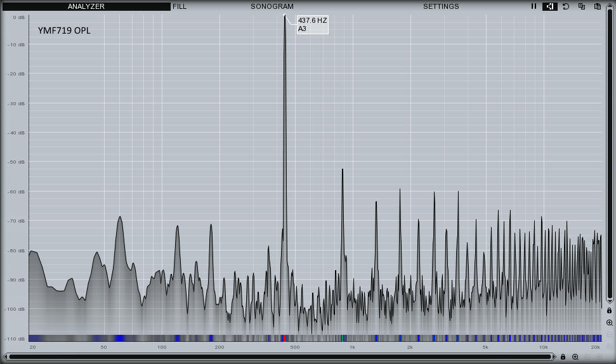
Task: Click the -10 dB axis label
Action: click(16, 45)
